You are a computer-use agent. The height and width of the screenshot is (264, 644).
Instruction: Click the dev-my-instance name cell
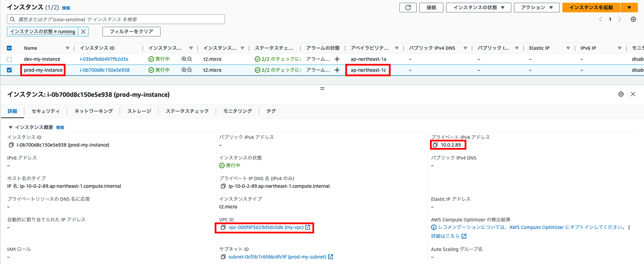coord(42,59)
